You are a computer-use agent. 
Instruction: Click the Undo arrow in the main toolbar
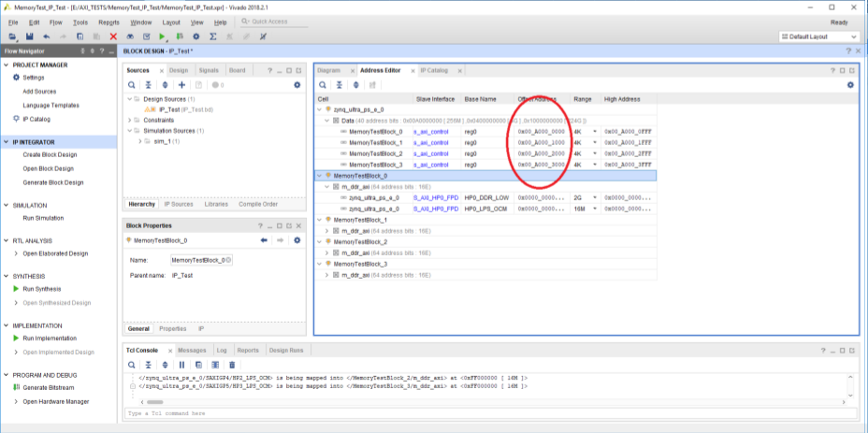(46, 36)
